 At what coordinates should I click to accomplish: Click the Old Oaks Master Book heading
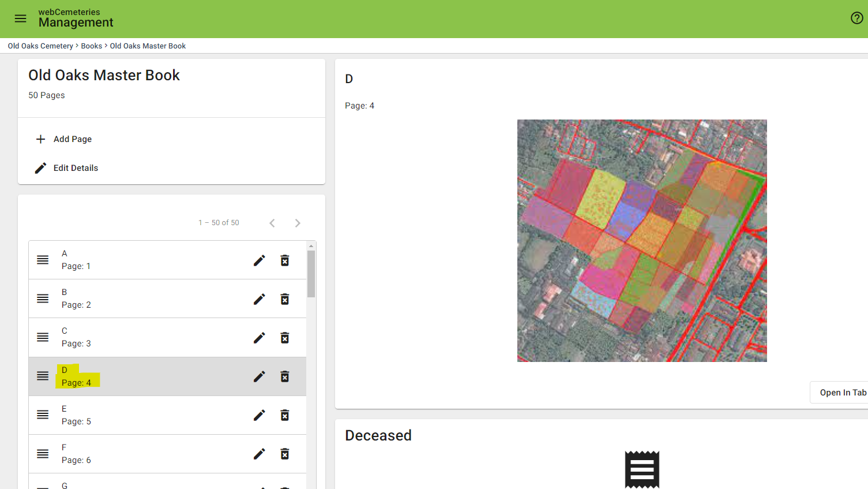tap(104, 75)
